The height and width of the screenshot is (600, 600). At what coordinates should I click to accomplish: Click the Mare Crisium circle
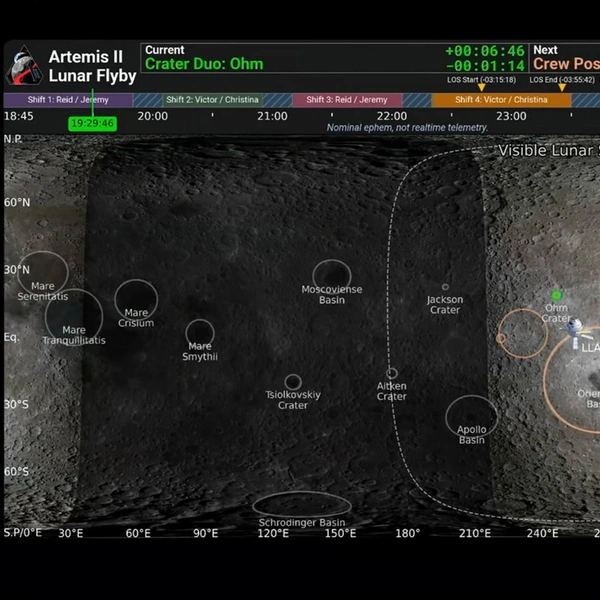click(x=136, y=300)
